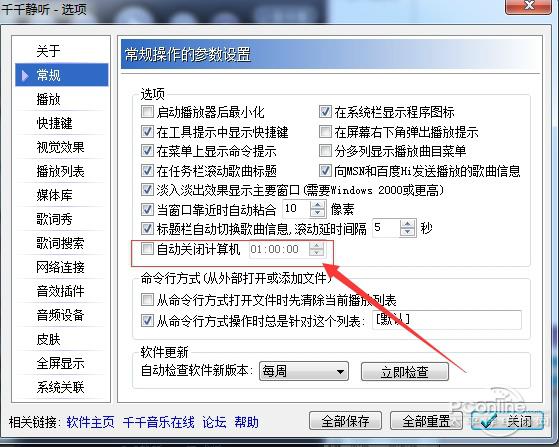Screen dimensions: 559x447
Task: Check 启动播放器后最小化 option
Action: 147,112
